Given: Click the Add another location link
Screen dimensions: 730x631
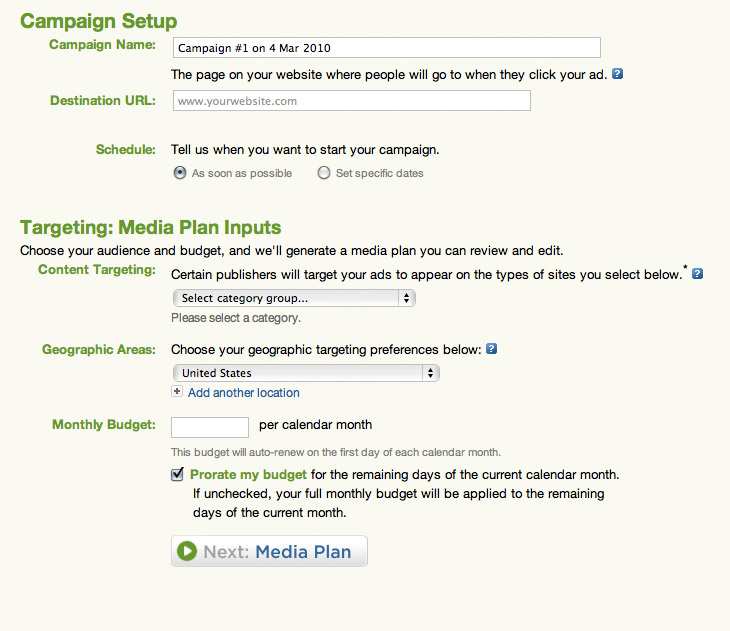Looking at the screenshot, I should (243, 393).
